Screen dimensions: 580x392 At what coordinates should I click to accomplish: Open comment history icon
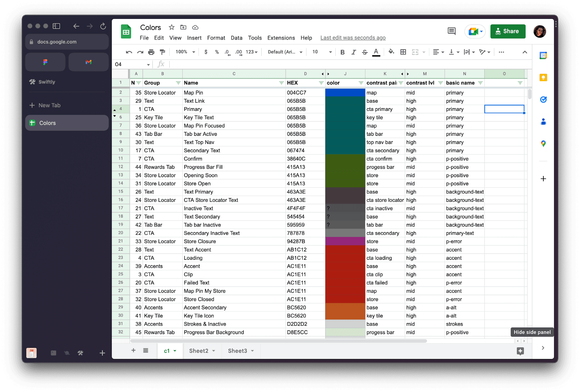pos(452,31)
